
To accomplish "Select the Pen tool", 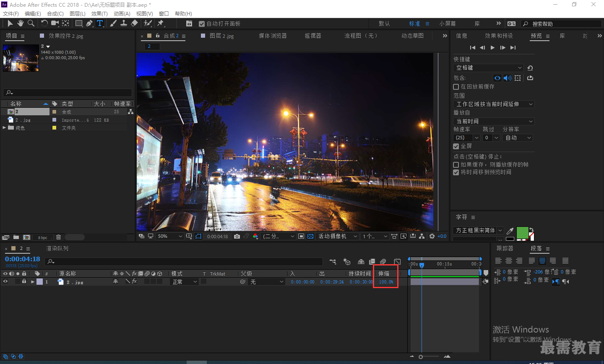I will click(x=89, y=23).
